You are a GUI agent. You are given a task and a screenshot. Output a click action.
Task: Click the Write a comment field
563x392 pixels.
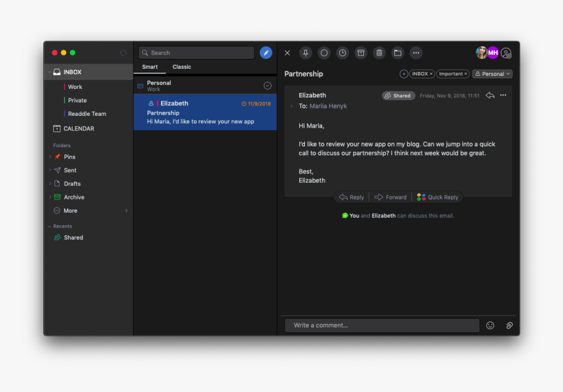[x=382, y=325]
